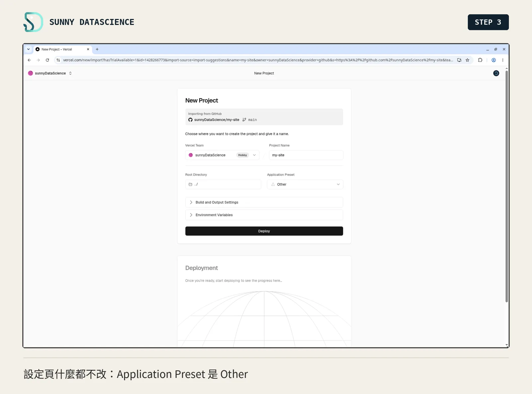Click the install app icon in address bar
532x394 pixels.
click(459, 60)
